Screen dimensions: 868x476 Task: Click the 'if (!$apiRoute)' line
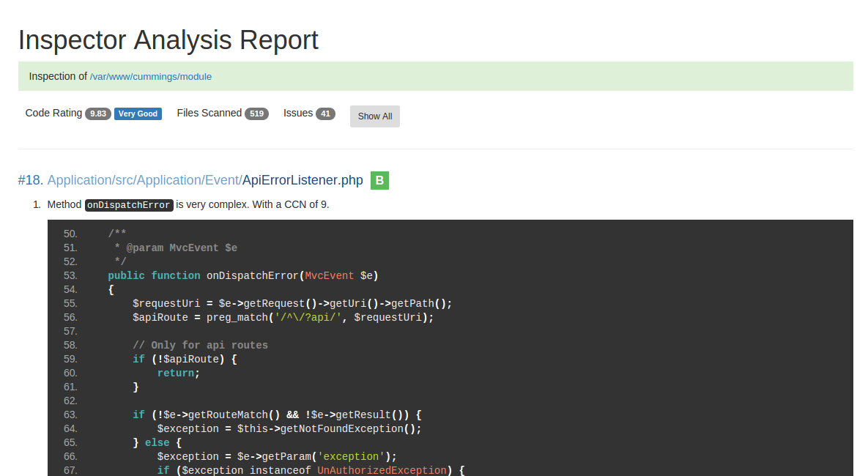coord(185,360)
